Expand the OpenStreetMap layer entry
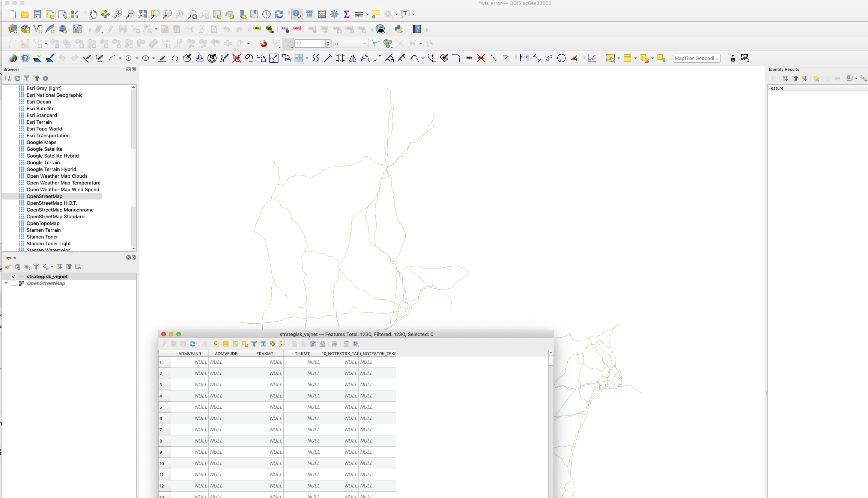Screen dimensions: 868x498 [6, 283]
